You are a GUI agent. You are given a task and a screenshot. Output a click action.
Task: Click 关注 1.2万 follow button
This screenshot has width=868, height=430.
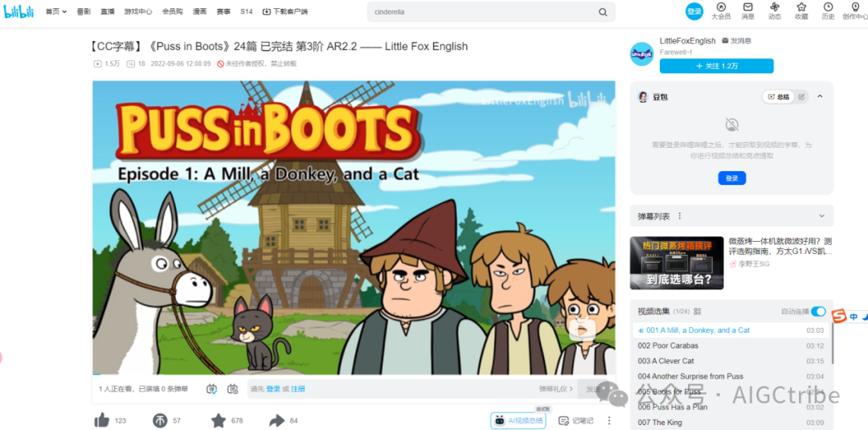(x=716, y=66)
